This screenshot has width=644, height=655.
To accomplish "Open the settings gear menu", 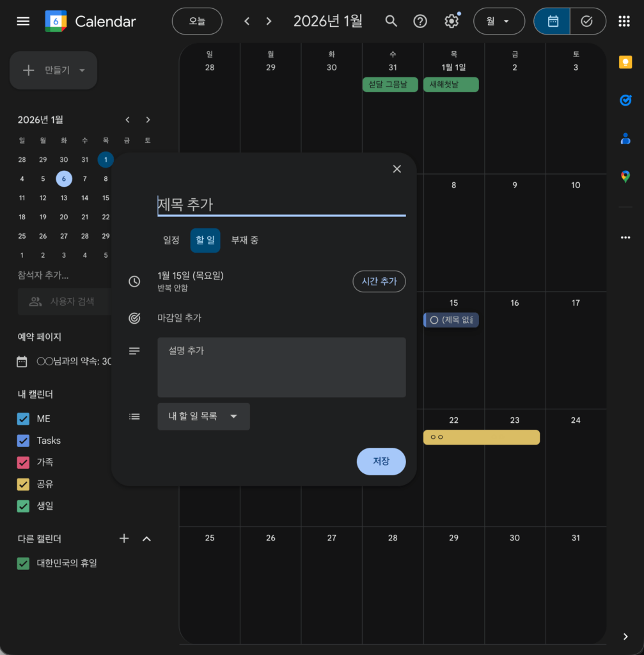I will pos(452,21).
